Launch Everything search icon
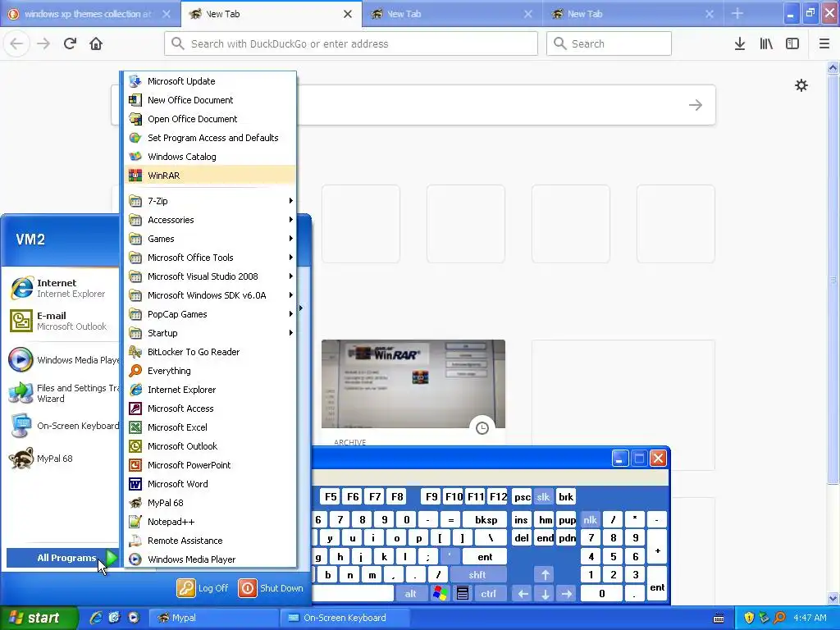Screen dimensions: 840x630 tap(135, 371)
